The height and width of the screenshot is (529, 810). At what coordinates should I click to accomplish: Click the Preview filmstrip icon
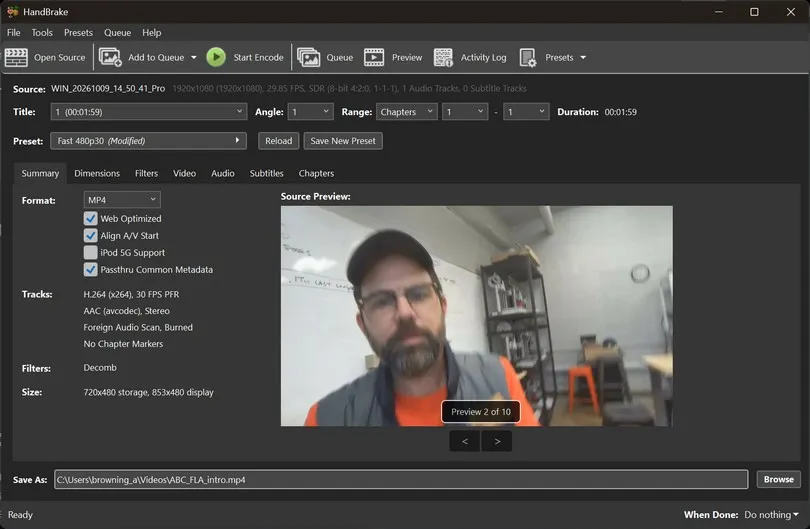click(x=374, y=57)
